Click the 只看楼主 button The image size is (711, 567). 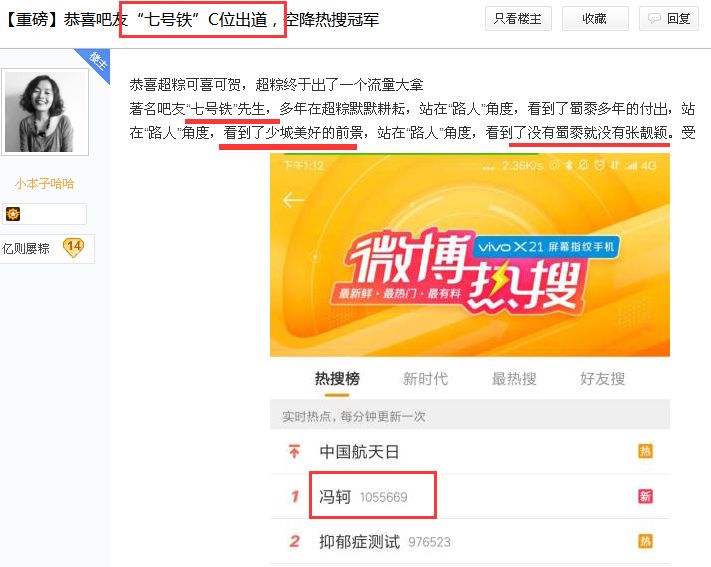[518, 19]
